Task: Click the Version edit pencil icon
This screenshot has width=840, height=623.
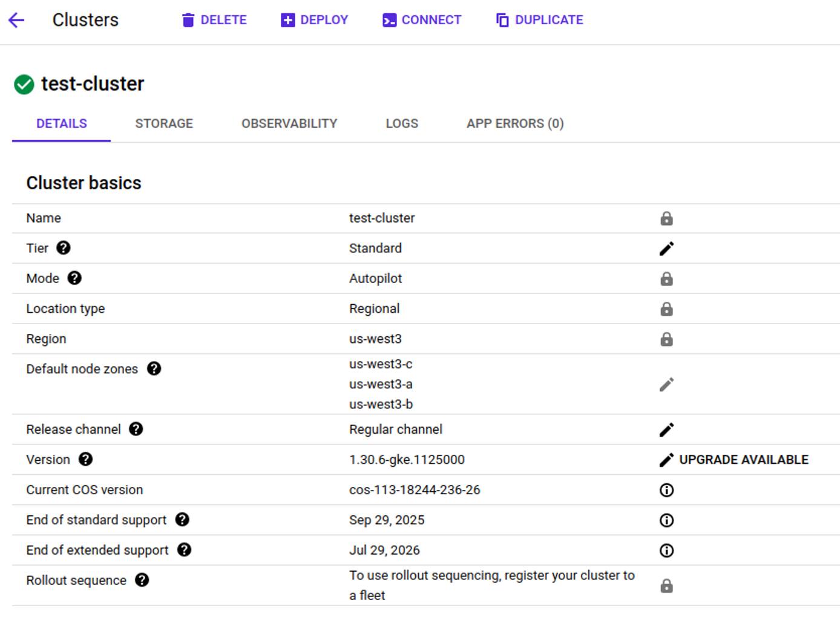Action: [x=666, y=459]
